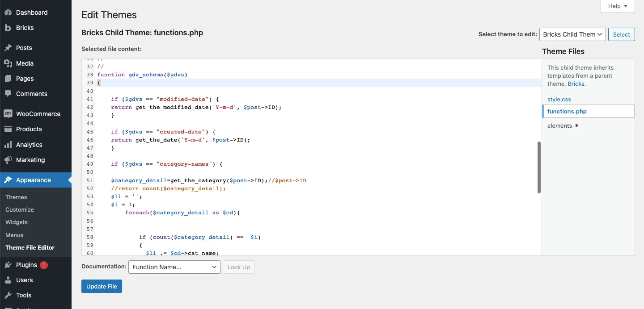Viewport: 644px width, 309px height.
Task: Click the Posts pushpin icon
Action: [8, 48]
